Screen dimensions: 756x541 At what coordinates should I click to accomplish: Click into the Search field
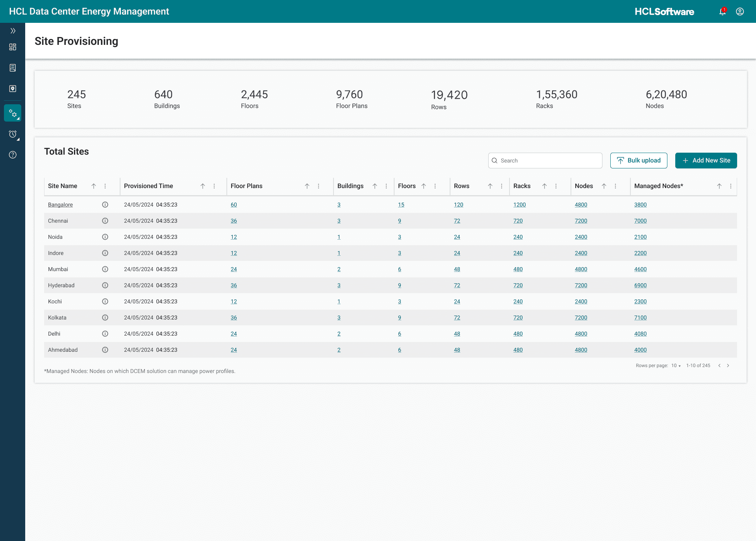click(545, 161)
